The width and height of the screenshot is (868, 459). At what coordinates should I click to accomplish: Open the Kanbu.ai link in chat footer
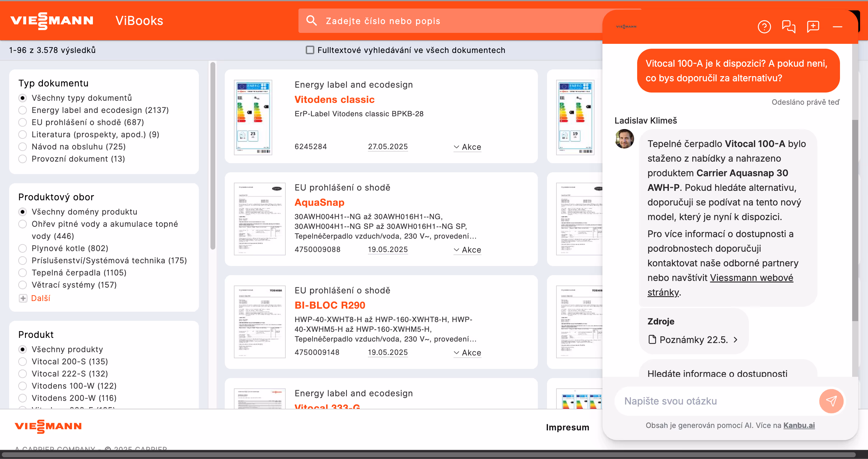799,425
